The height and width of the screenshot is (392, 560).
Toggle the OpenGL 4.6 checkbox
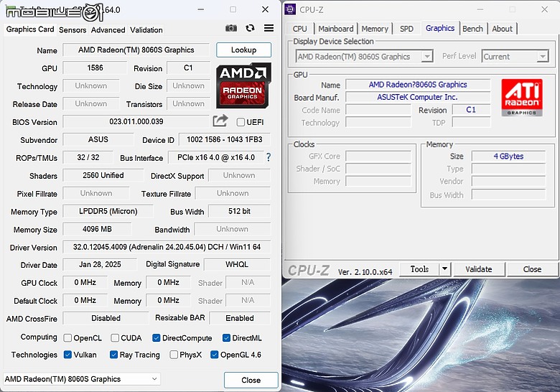(214, 355)
